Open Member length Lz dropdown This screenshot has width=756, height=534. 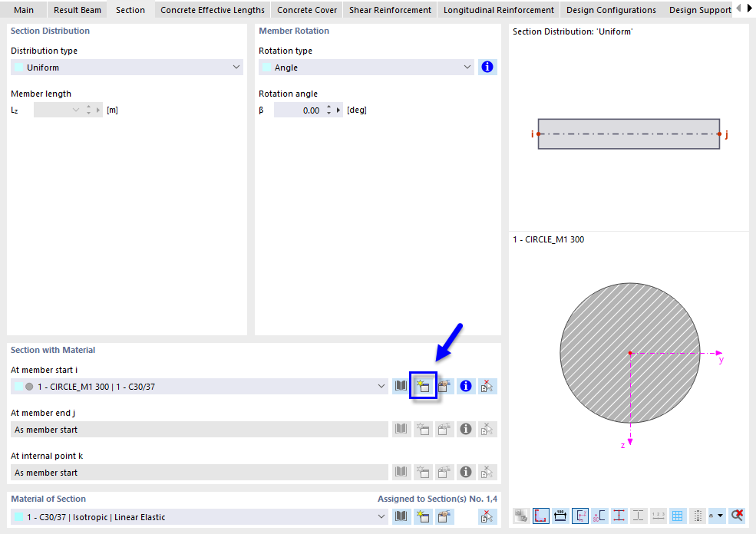pyautogui.click(x=75, y=110)
